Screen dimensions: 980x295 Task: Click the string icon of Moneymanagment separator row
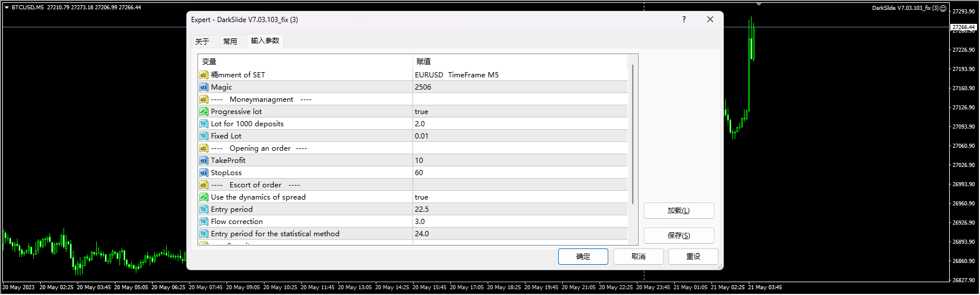[x=203, y=99]
